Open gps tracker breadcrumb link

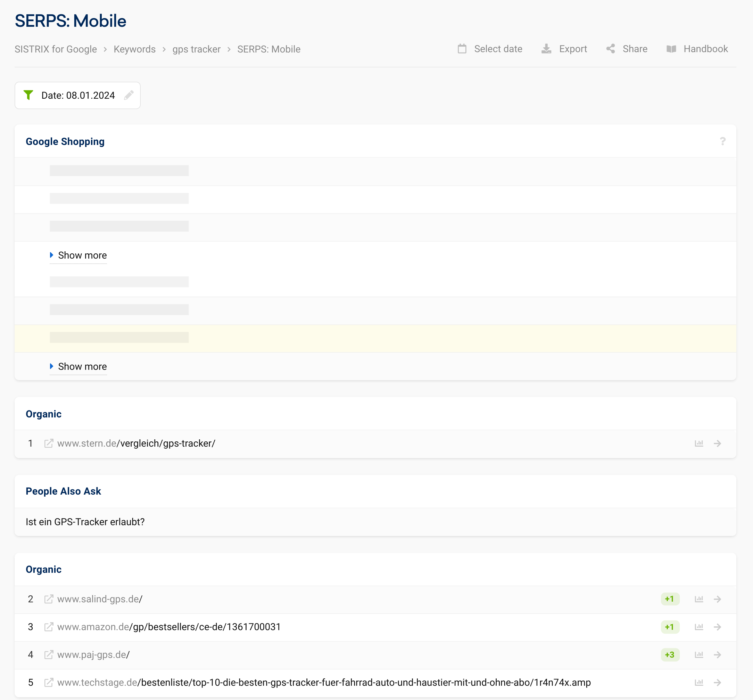(x=196, y=49)
